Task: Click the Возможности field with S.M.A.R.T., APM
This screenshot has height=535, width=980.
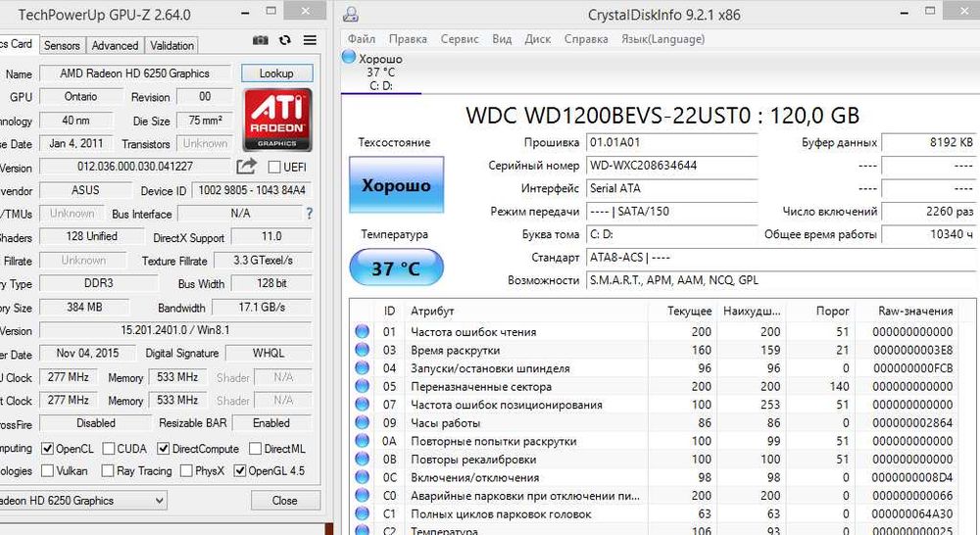Action: pyautogui.click(x=782, y=280)
